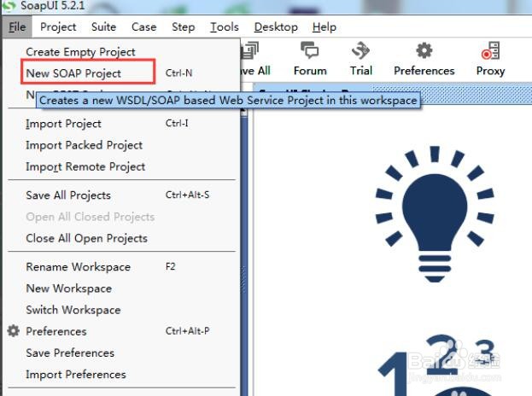Open the Suite menu
This screenshot has width=532, height=396.
coord(104,26)
